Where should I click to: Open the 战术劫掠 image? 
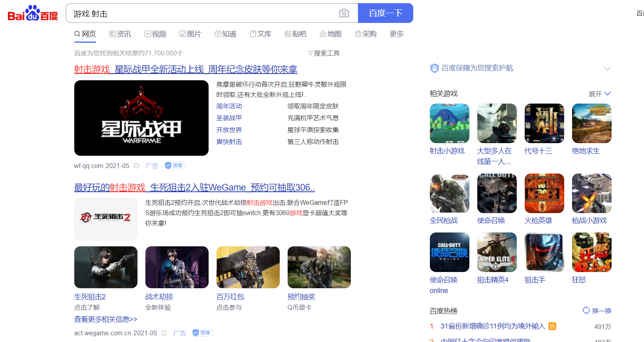pyautogui.click(x=177, y=267)
